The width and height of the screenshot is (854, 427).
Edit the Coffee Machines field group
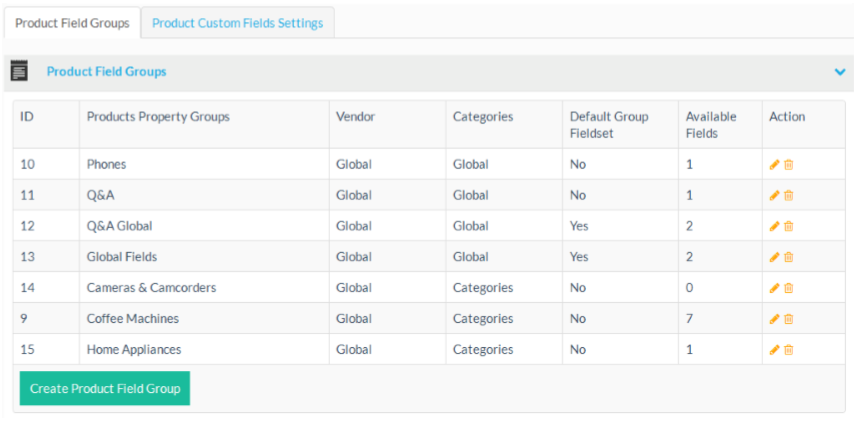click(x=774, y=319)
